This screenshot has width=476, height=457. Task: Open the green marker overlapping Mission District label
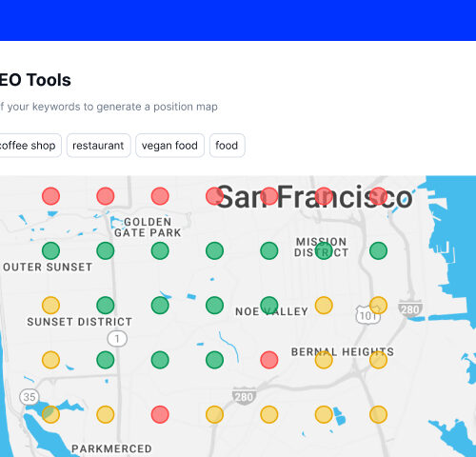(x=324, y=250)
